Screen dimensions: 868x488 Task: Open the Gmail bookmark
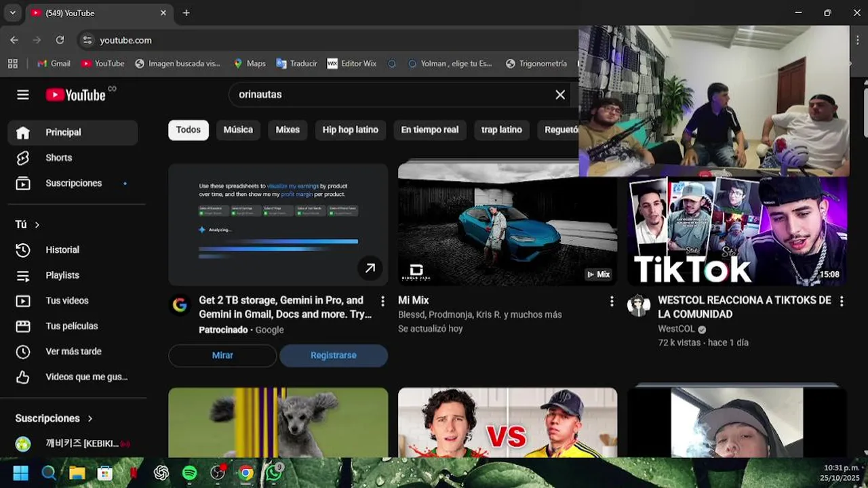[54, 64]
